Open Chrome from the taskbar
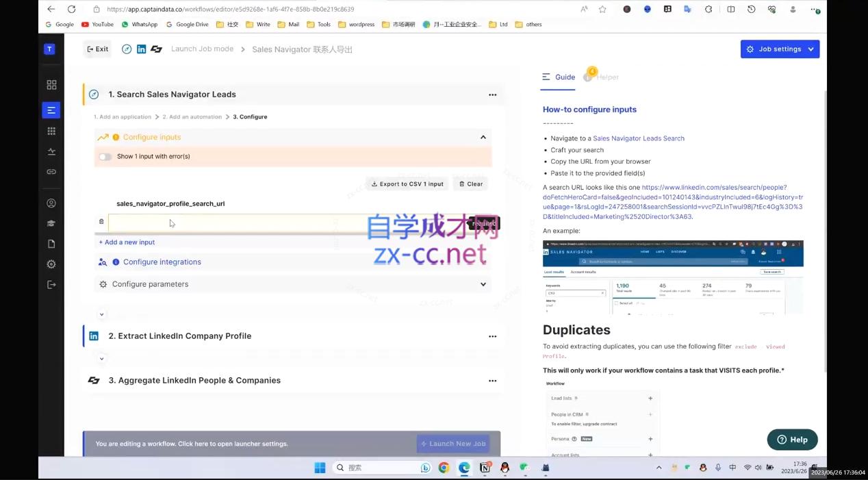Image resolution: width=868 pixels, height=480 pixels. tap(444, 468)
